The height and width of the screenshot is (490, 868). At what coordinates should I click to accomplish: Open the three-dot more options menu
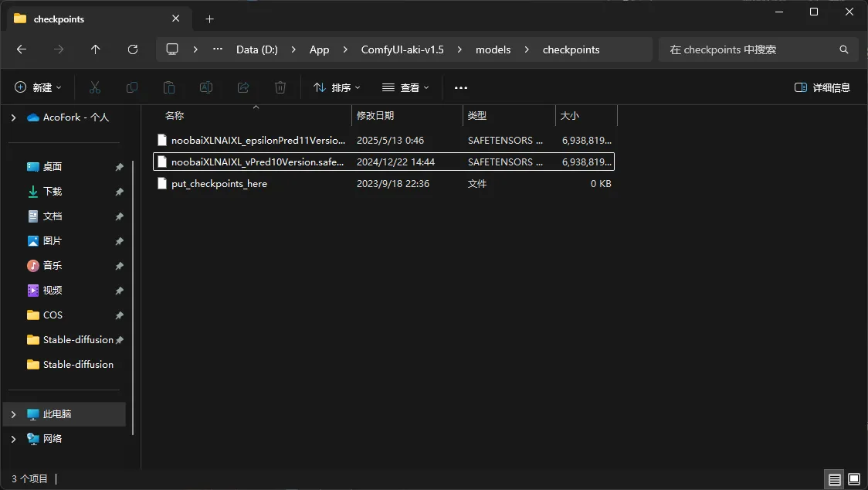click(x=461, y=87)
